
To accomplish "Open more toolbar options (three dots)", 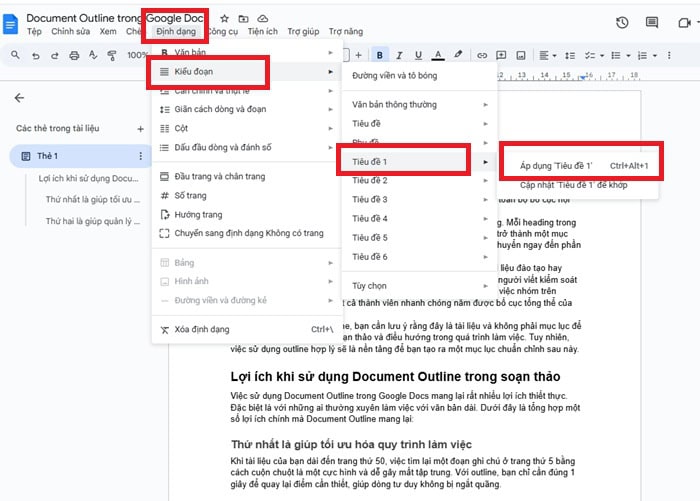I will click(x=669, y=55).
